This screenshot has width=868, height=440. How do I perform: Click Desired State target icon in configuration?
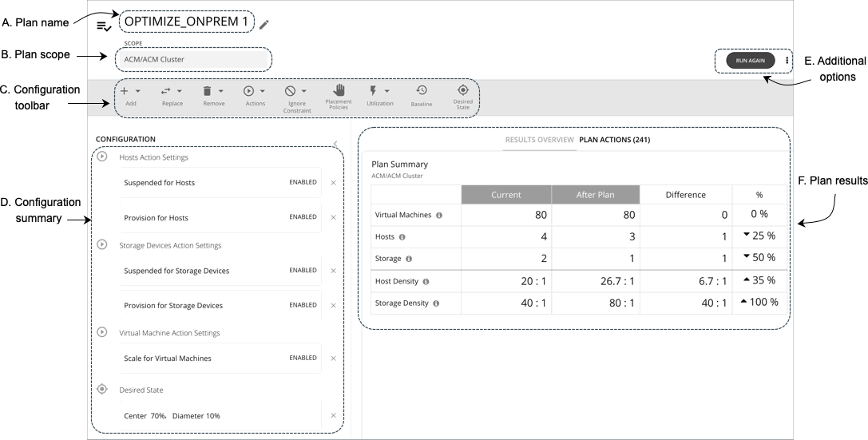click(x=102, y=390)
